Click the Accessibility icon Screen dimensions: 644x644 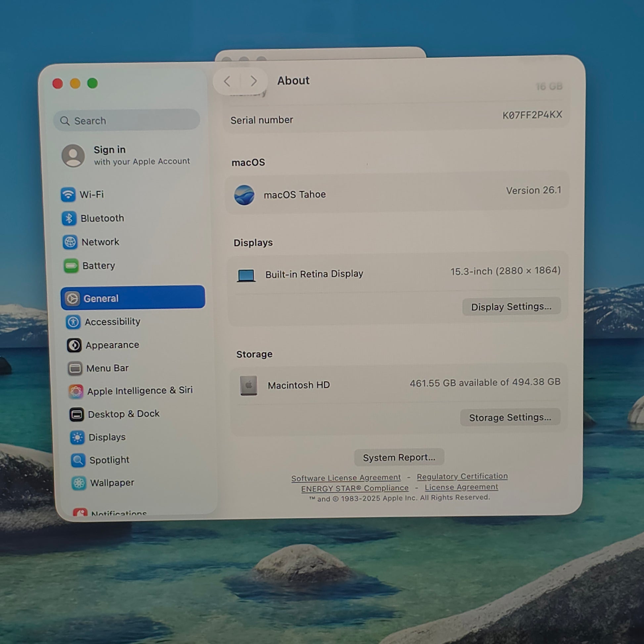73,322
